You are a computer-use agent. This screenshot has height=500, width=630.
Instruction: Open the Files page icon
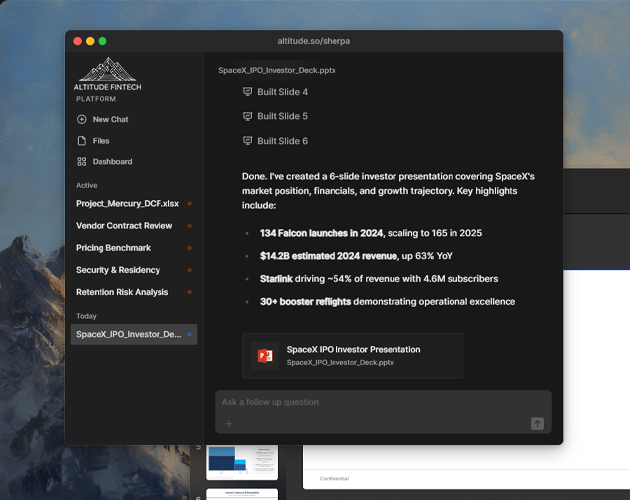82,141
